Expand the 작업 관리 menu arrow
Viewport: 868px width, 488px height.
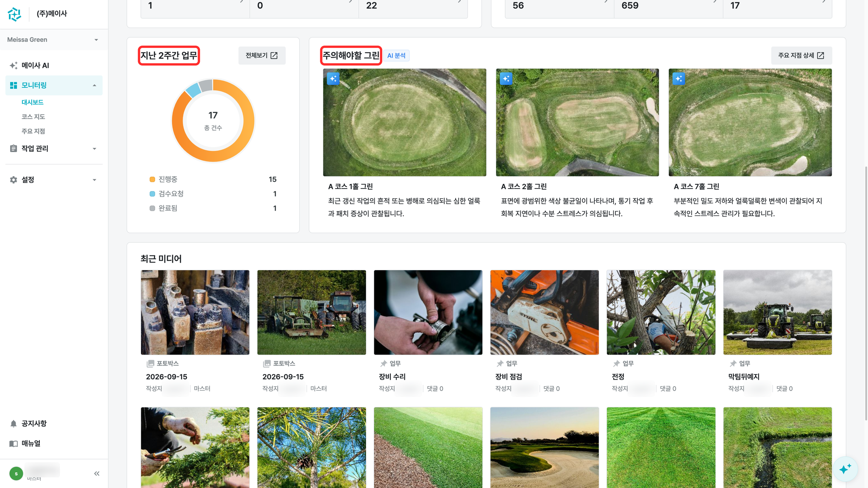95,148
